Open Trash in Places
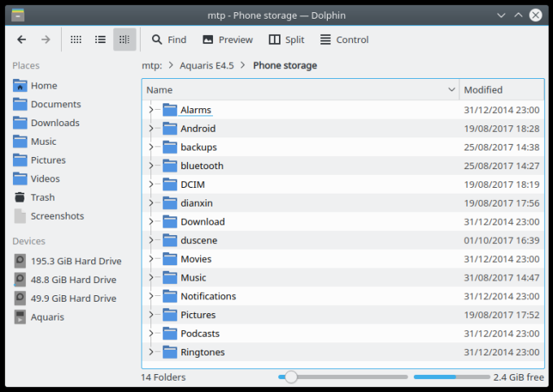The height and width of the screenshot is (392, 553). 34,198
